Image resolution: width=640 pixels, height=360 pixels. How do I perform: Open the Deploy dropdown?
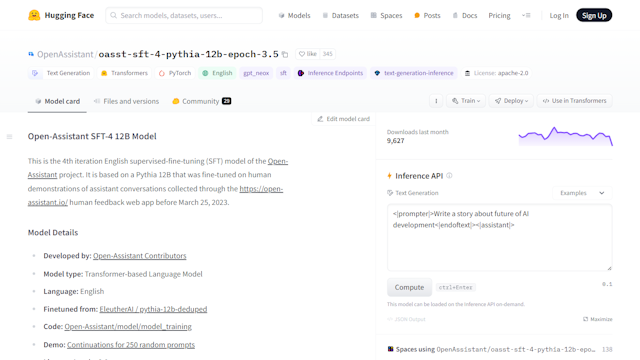(511, 101)
